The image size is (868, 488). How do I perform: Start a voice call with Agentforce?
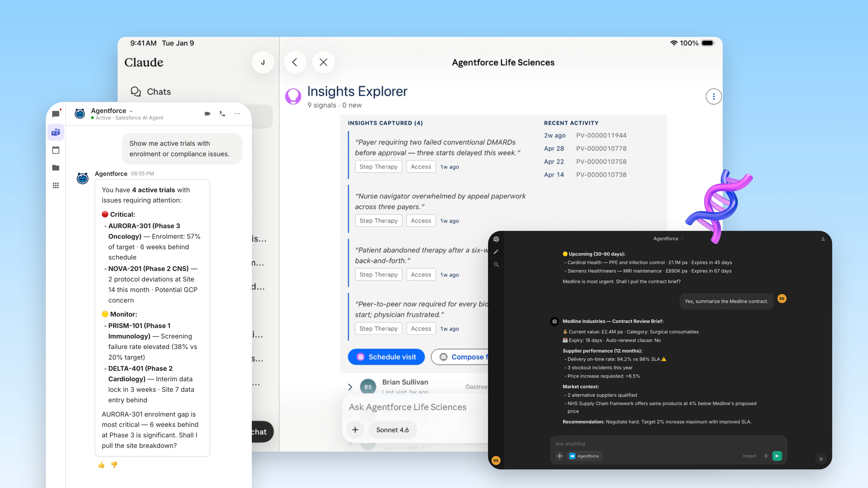pos(222,114)
